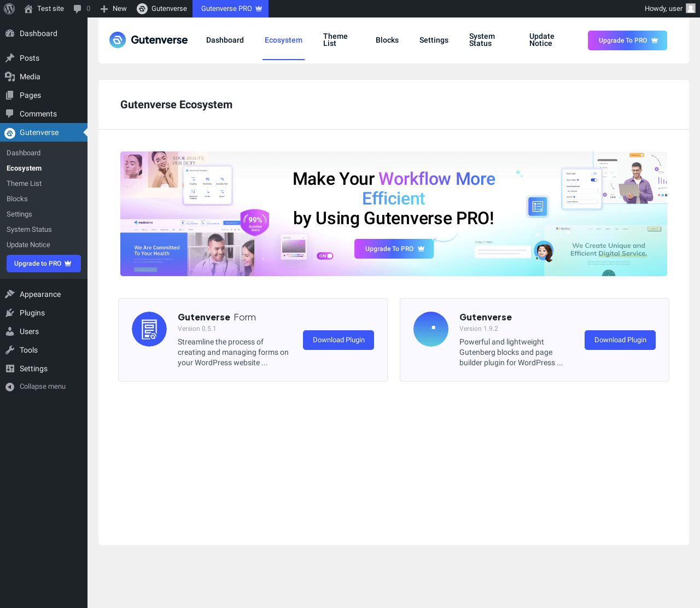Open Blocks in sidebar submenu
Screen dimensions: 700x608
pyautogui.click(x=17, y=199)
